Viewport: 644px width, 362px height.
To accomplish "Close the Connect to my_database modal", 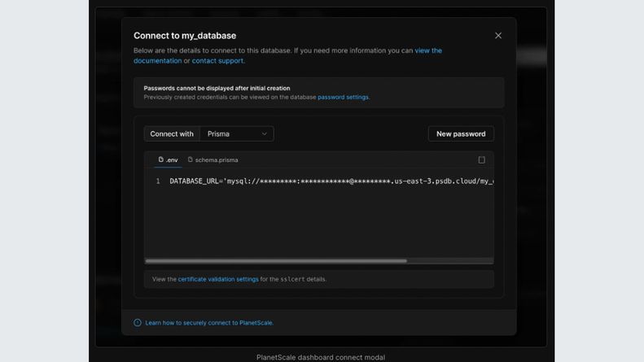I will point(497,36).
